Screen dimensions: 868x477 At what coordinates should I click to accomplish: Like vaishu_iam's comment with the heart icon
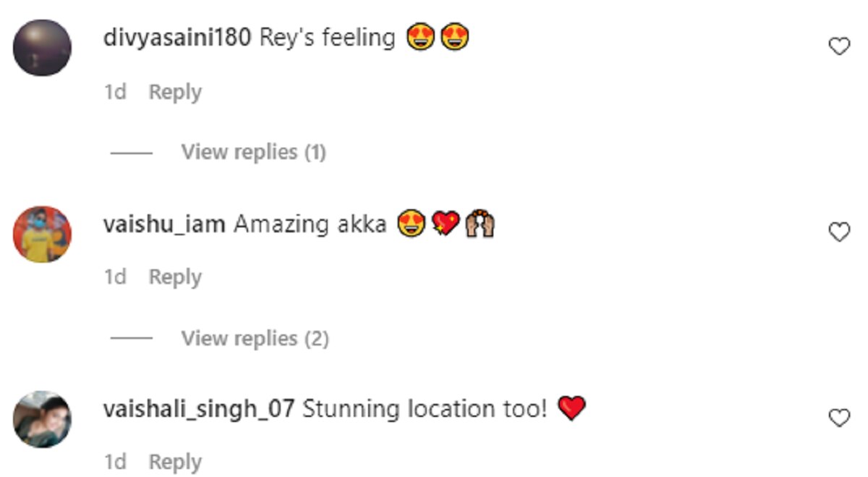[838, 232]
